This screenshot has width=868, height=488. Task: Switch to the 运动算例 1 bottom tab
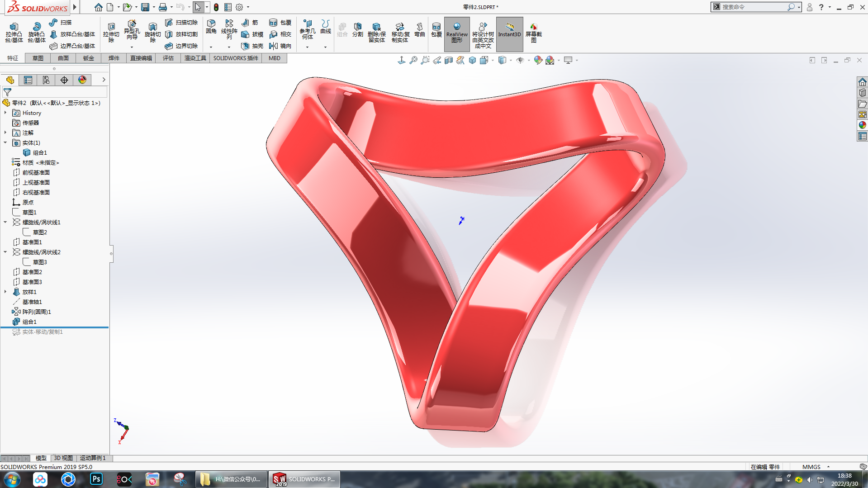pos(93,458)
